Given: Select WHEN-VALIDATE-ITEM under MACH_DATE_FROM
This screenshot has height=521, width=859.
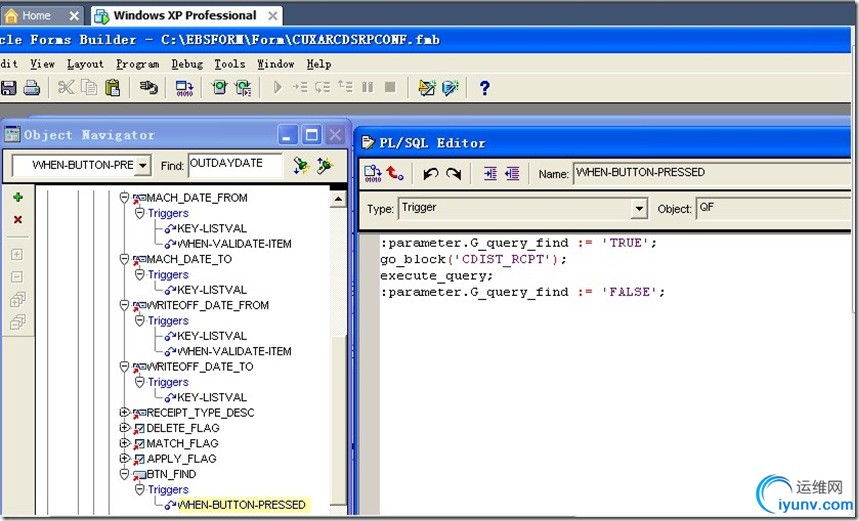Looking at the screenshot, I should [234, 244].
